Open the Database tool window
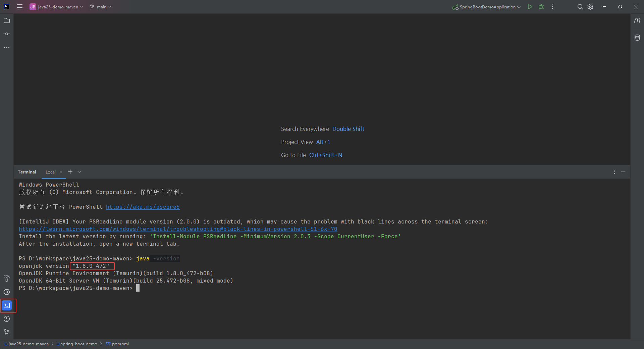 click(637, 38)
